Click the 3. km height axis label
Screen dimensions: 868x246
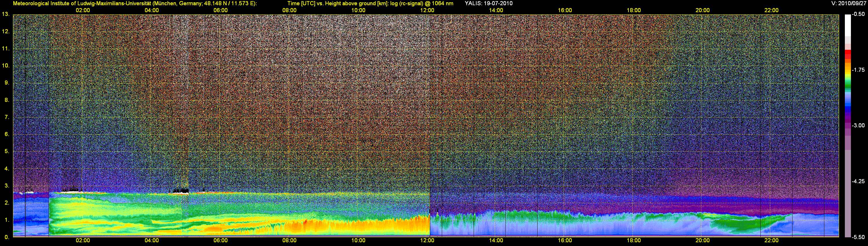pos(7,186)
